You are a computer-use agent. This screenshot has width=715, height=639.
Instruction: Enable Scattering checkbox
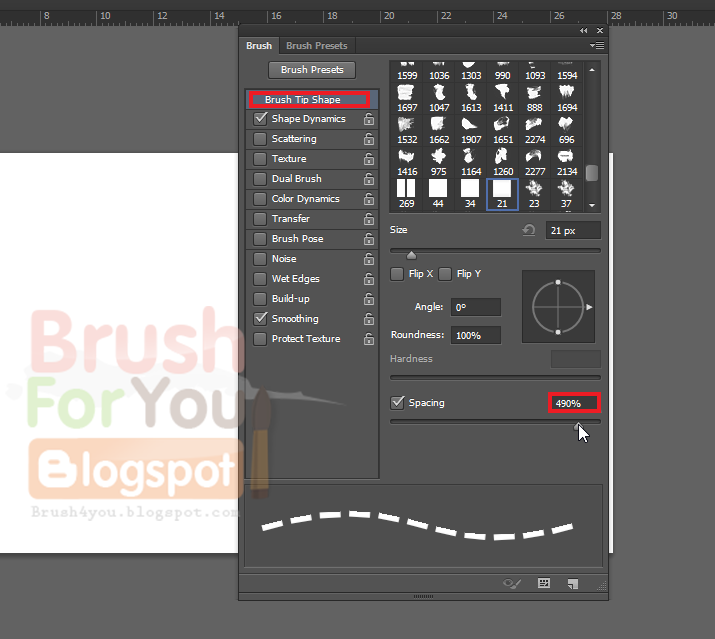click(x=260, y=139)
